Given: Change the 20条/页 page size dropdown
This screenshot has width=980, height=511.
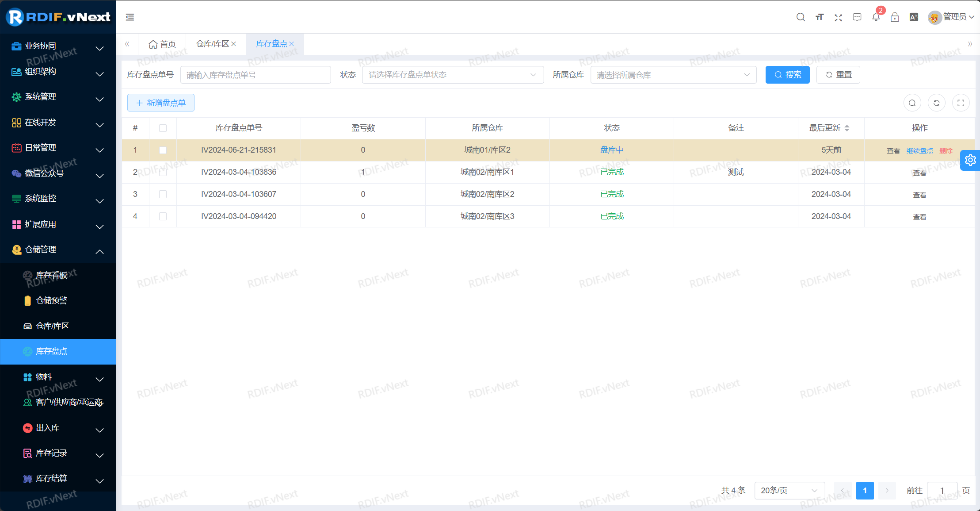Looking at the screenshot, I should click(789, 491).
